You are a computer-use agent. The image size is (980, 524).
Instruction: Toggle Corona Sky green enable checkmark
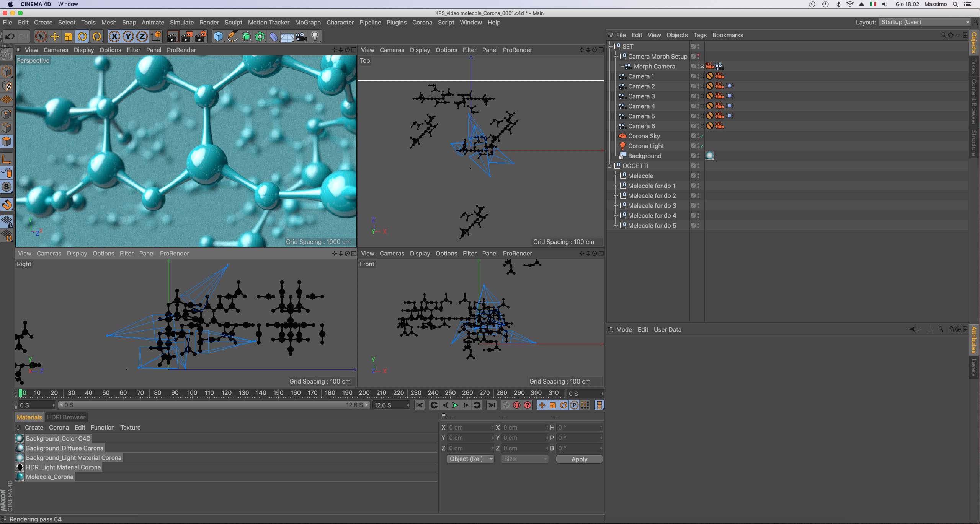(x=702, y=136)
